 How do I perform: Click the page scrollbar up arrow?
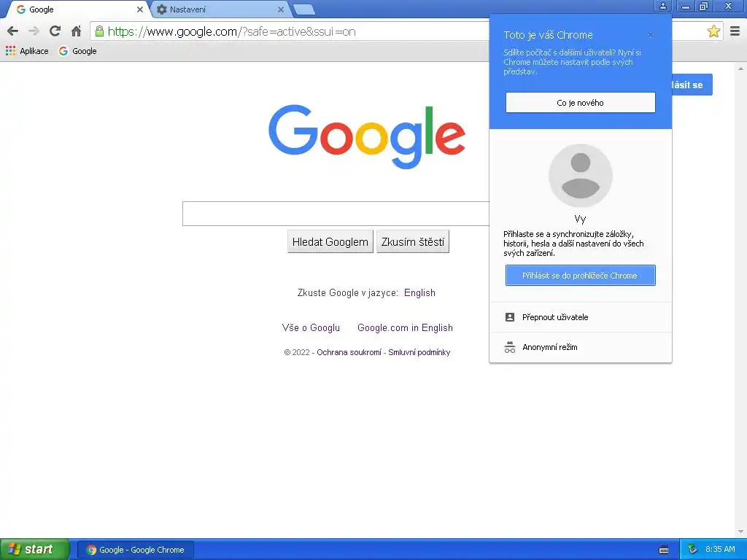(x=740, y=69)
